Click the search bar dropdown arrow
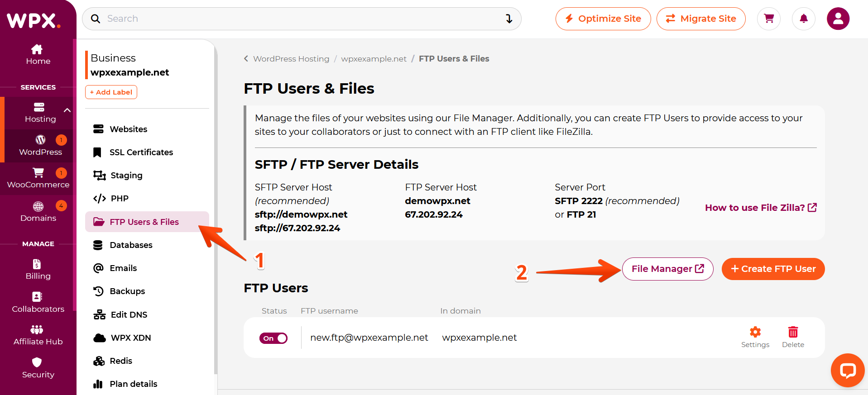Image resolution: width=868 pixels, height=395 pixels. click(509, 19)
